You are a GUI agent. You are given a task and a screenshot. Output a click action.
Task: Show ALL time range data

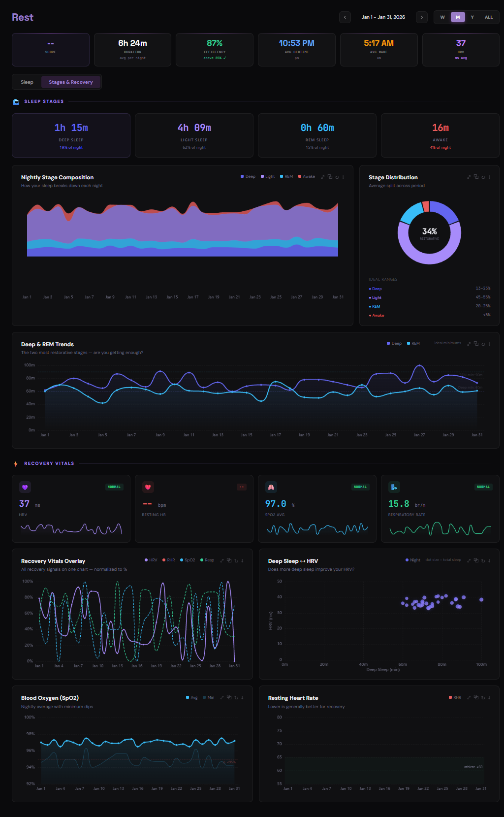[488, 17]
